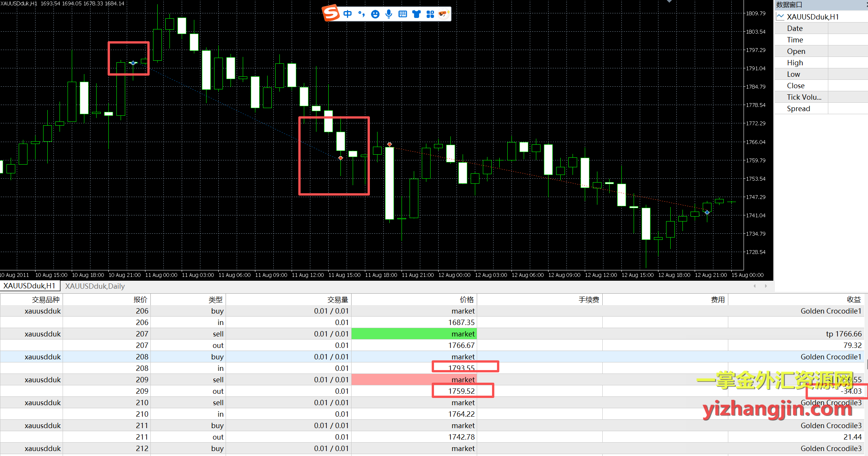Switch to XAUUSDduk,Daily chart tab

click(95, 286)
